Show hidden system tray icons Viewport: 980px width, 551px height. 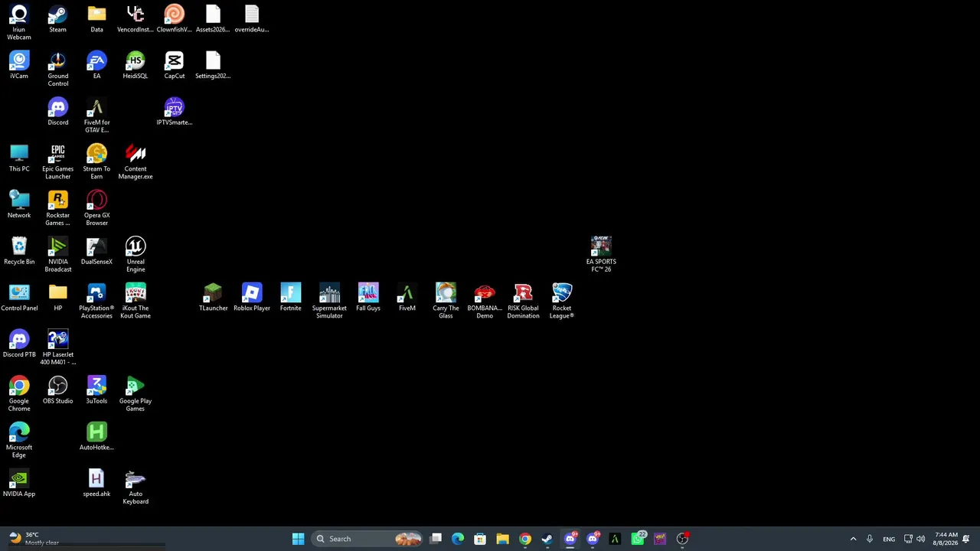[853, 539]
